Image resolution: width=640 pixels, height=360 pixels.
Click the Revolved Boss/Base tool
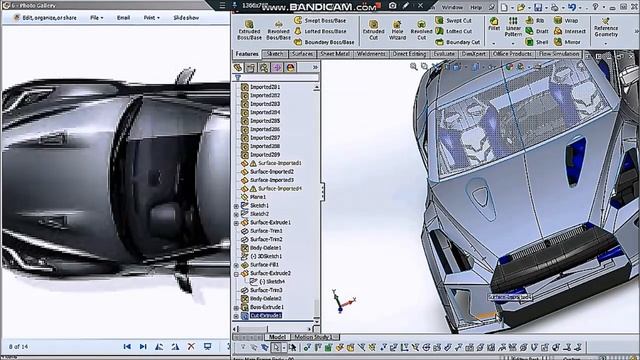click(x=278, y=30)
